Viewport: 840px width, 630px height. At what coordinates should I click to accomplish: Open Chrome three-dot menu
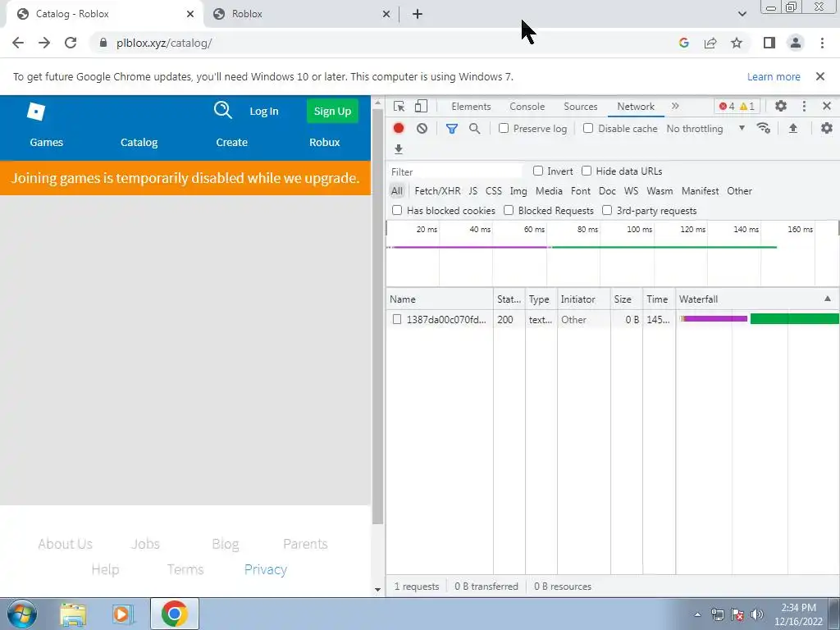tap(822, 43)
